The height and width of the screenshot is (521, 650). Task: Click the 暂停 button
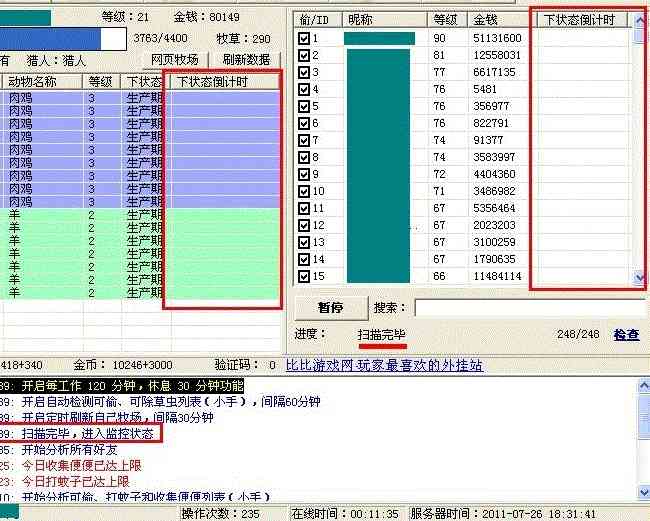point(330,308)
